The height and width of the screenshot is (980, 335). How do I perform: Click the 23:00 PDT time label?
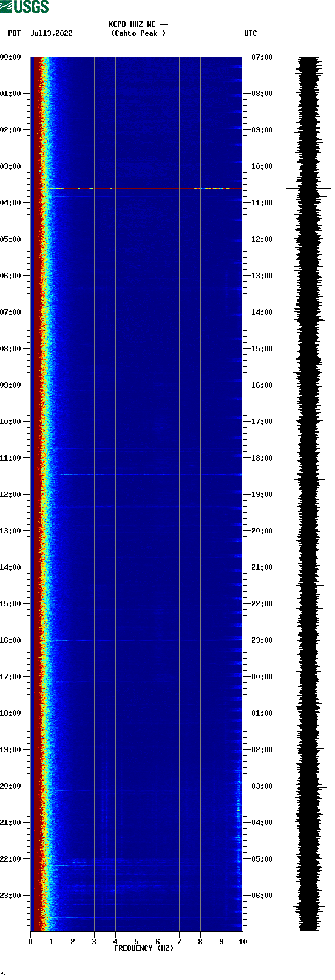coord(11,896)
